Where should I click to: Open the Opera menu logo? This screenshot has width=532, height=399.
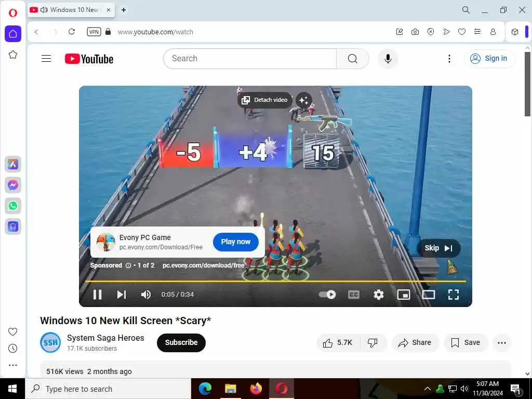point(13,13)
